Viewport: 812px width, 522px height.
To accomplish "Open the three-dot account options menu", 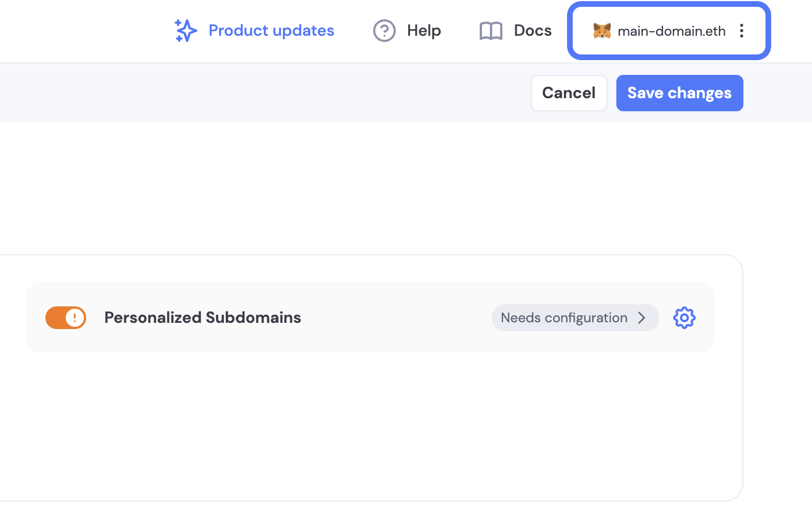I will (x=741, y=31).
